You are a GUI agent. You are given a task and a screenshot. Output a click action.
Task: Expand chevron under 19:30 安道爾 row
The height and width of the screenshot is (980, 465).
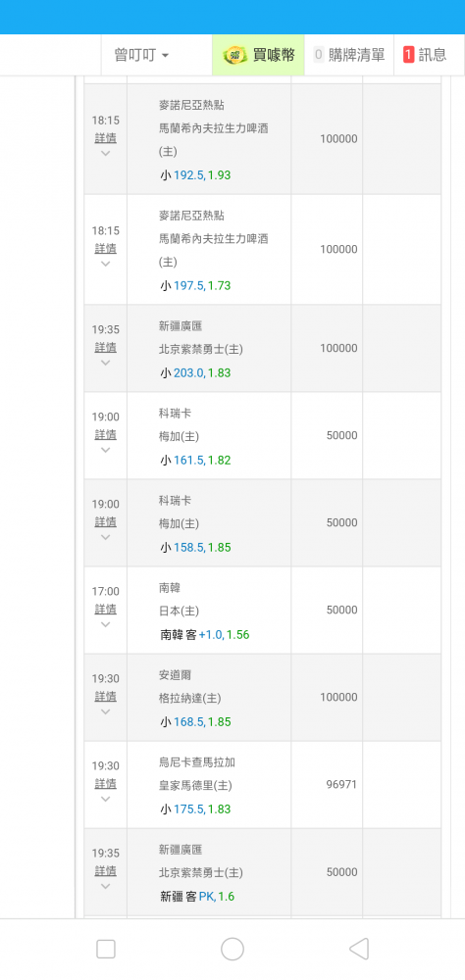coord(105,711)
